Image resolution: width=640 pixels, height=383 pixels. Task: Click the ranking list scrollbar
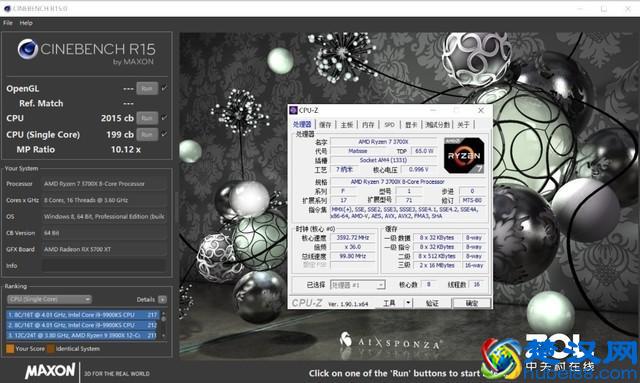pos(164,325)
